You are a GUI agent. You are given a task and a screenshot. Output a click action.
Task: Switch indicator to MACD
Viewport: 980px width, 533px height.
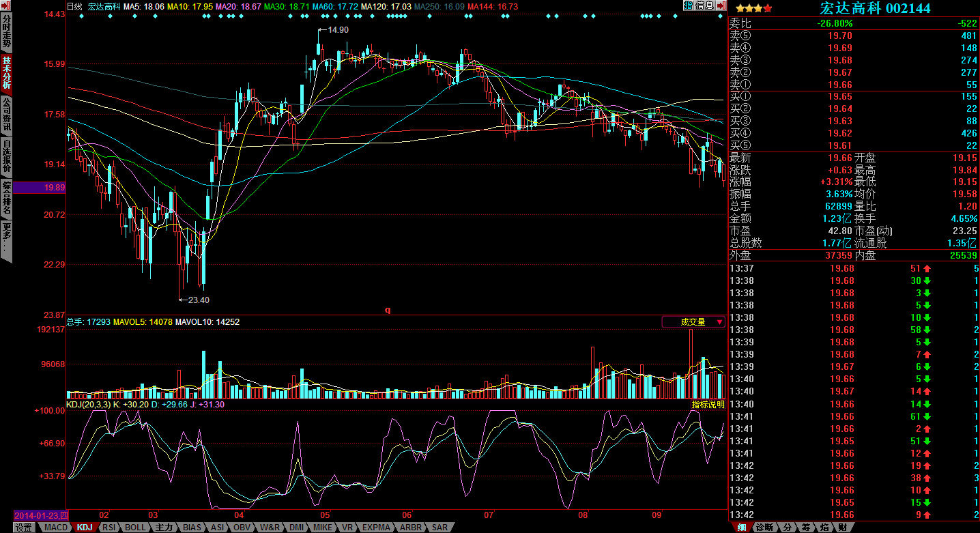[x=56, y=528]
